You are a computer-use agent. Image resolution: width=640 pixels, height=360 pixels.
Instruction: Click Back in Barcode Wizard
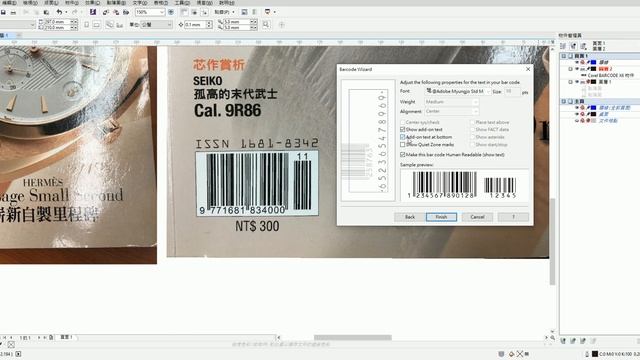[410, 217]
